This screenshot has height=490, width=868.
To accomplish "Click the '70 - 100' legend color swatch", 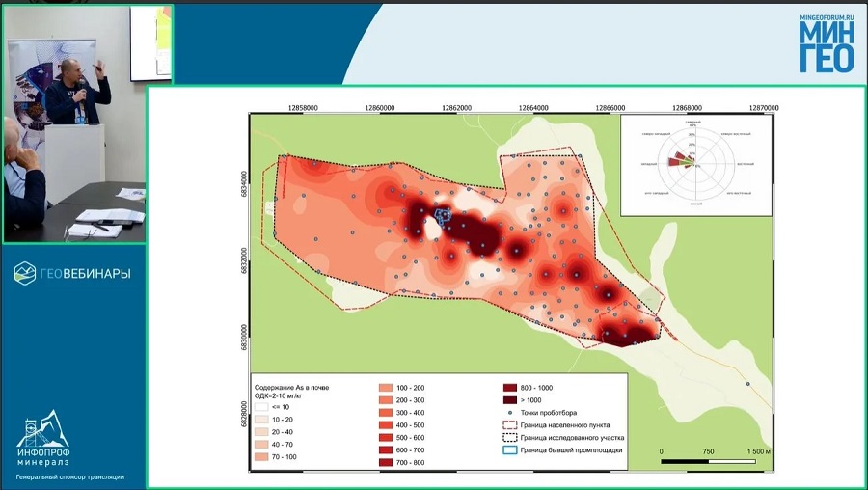I will [x=261, y=457].
